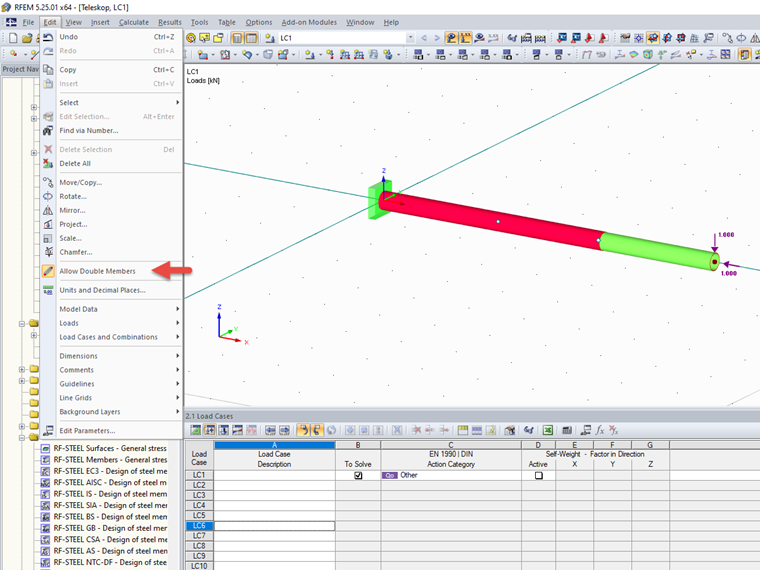This screenshot has height=570, width=760.
Task: Click the Copy icon in Edit menu
Action: [48, 70]
